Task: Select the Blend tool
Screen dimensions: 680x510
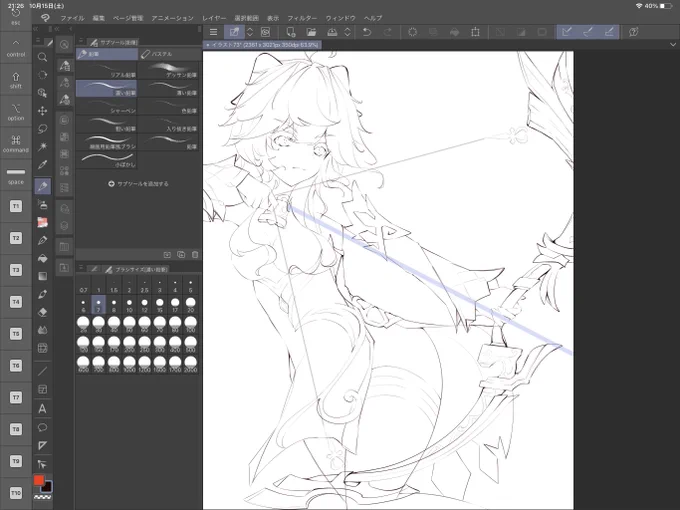Action: click(42, 330)
